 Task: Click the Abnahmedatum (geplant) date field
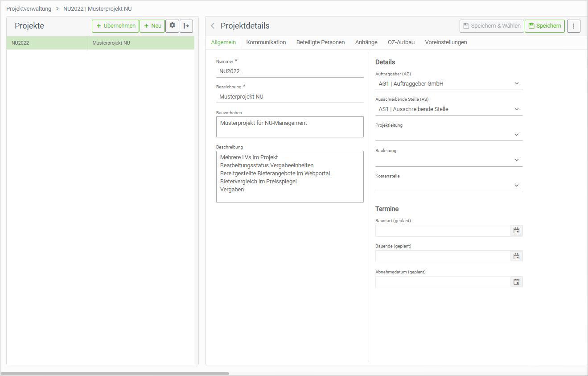(x=443, y=281)
